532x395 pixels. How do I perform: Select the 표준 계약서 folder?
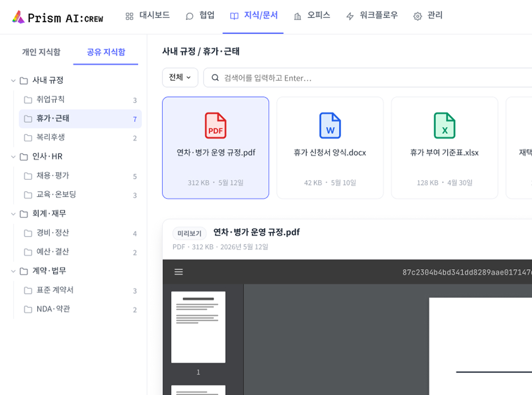[x=80, y=290]
